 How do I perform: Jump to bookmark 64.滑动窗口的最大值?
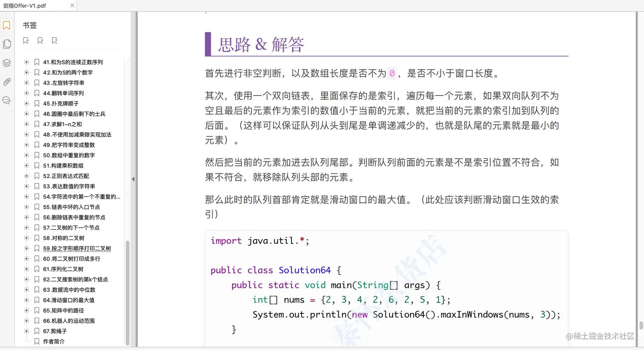click(x=69, y=300)
